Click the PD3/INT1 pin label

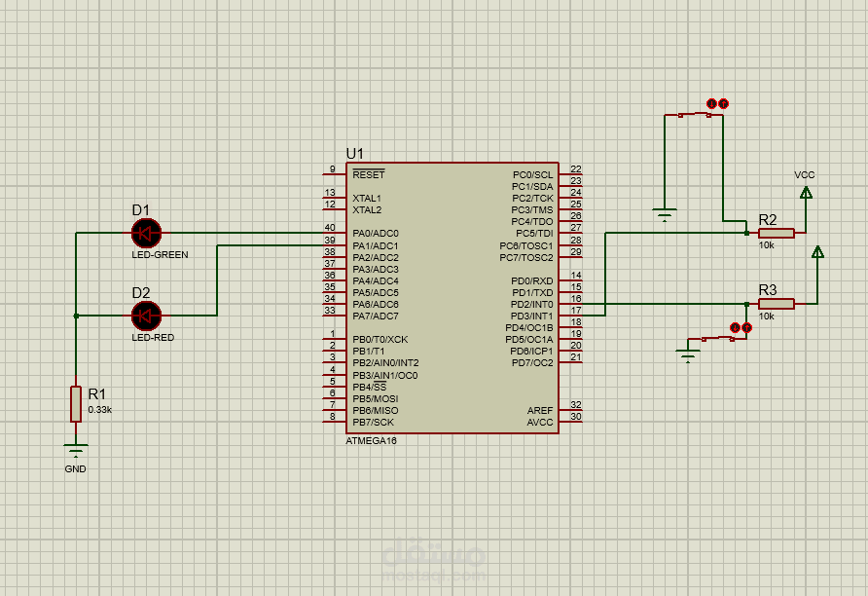point(531,317)
